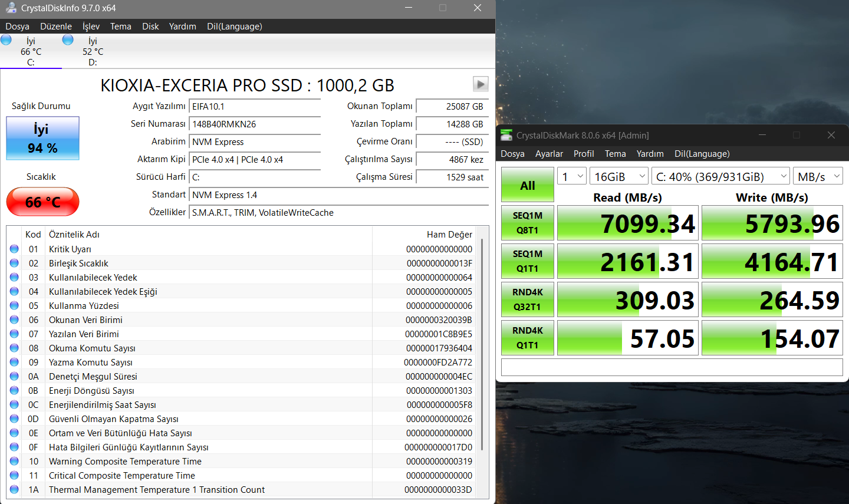849x504 pixels.
Task: Click status orb for Yazılan Veri Birimi row
Action: click(14, 334)
